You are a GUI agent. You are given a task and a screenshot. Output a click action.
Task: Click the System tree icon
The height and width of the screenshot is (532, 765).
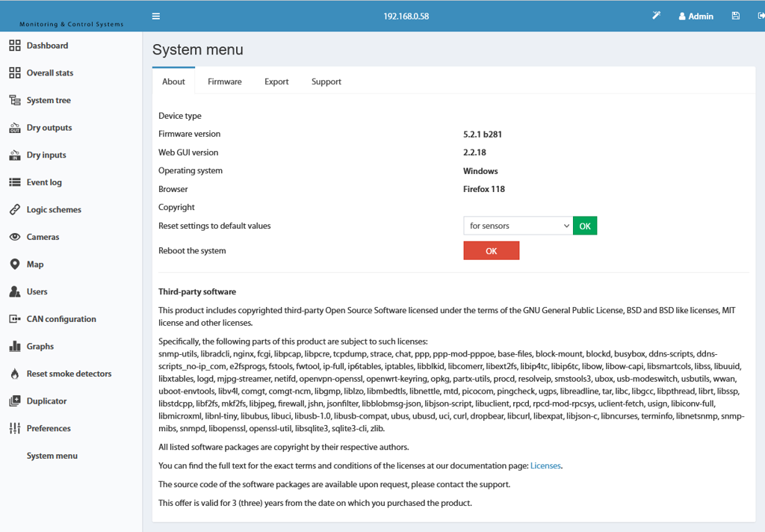[15, 100]
